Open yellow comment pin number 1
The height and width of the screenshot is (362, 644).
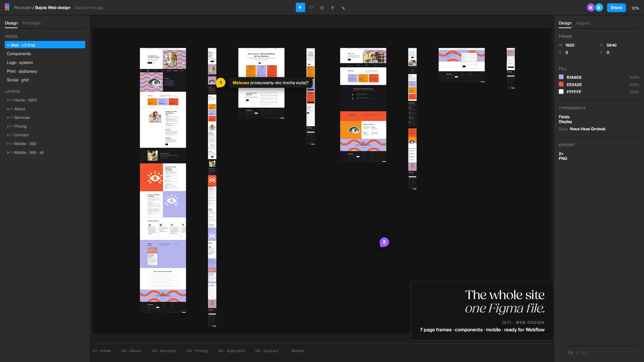220,82
